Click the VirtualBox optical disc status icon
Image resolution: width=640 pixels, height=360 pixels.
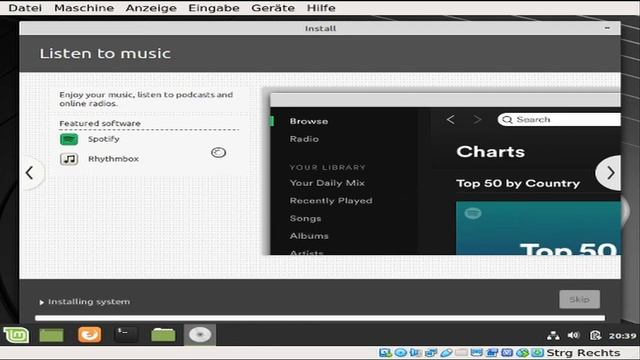pyautogui.click(x=400, y=353)
